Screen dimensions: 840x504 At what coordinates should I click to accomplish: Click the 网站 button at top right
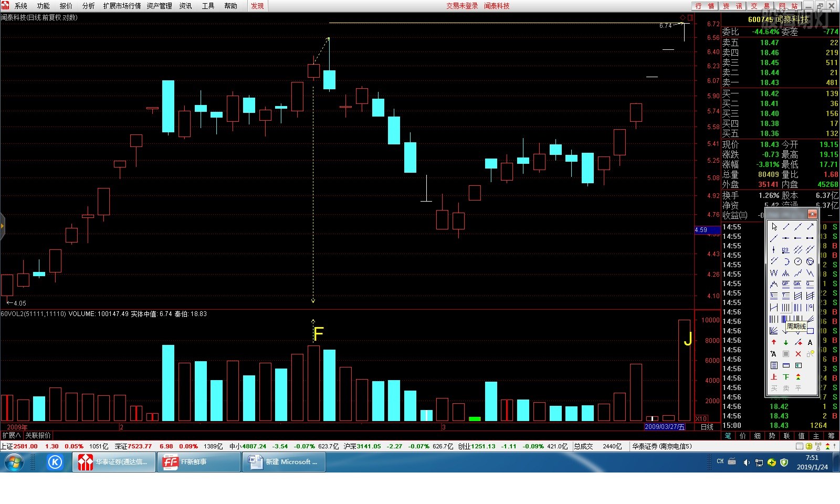click(x=787, y=6)
